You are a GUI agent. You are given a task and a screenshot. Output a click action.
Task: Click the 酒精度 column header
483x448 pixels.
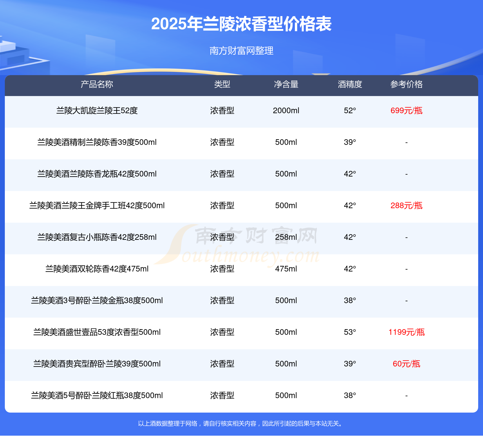tap(350, 84)
